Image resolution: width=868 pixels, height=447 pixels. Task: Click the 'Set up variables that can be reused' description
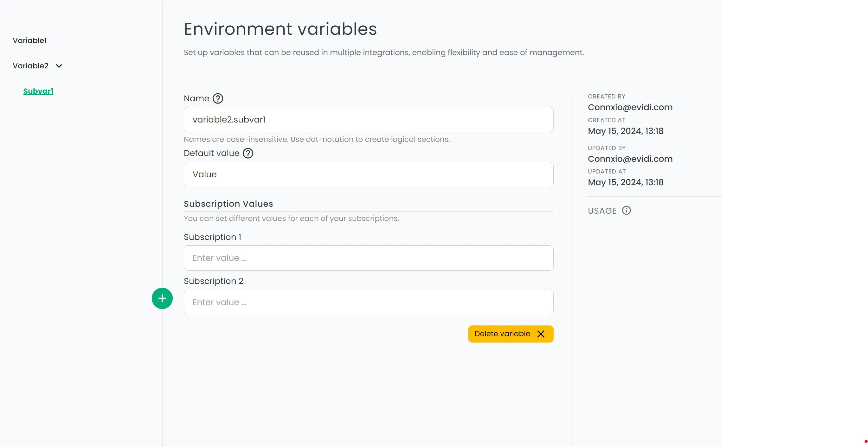pos(383,53)
